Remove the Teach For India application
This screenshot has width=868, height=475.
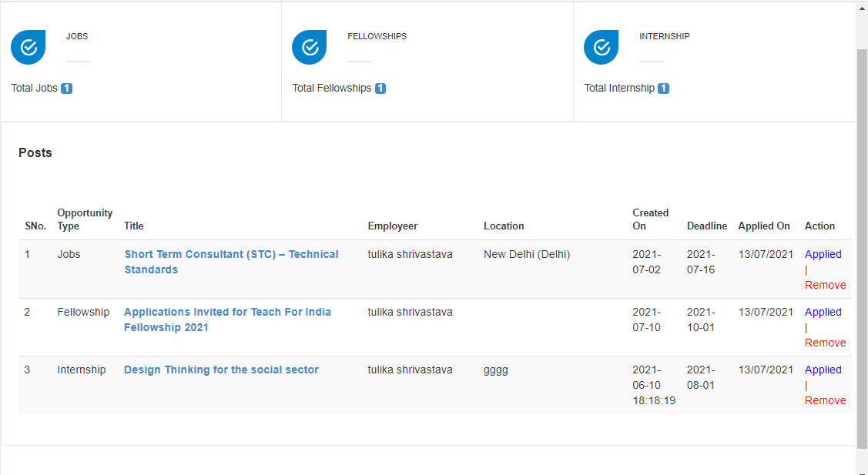pyautogui.click(x=825, y=343)
